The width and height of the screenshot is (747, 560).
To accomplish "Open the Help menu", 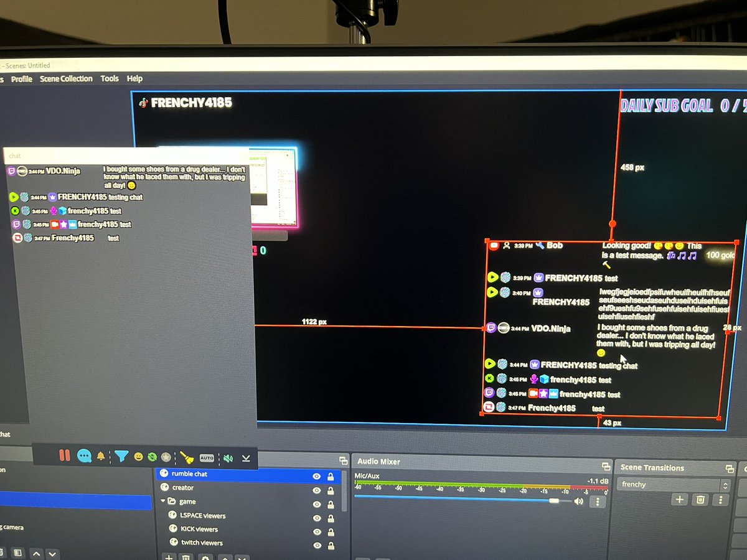I will (134, 78).
